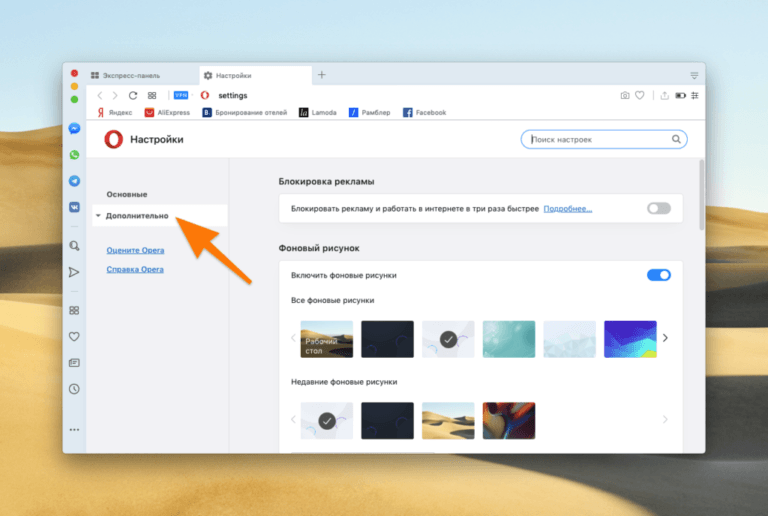Click the Поиск настроек search field

[x=600, y=140]
